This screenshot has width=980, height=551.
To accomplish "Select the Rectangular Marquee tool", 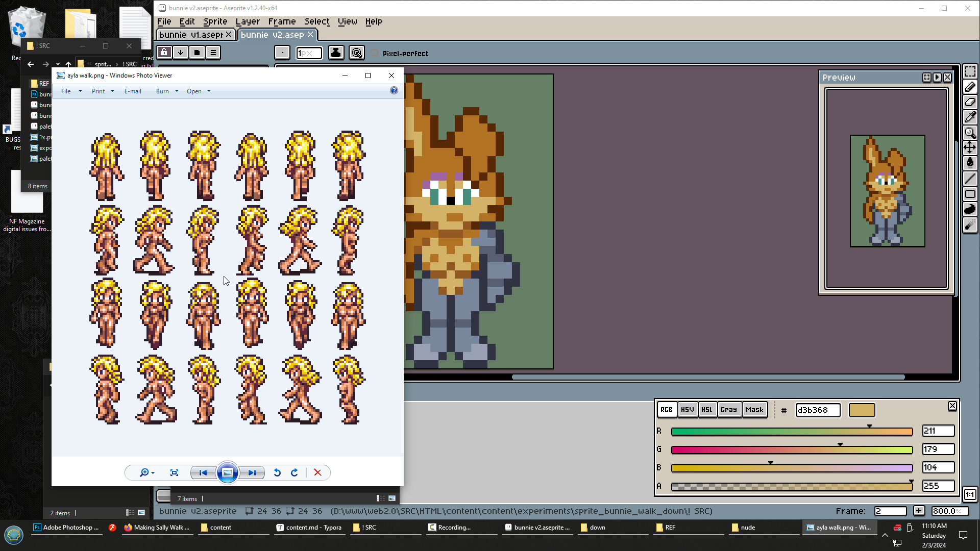I will coord(970,71).
